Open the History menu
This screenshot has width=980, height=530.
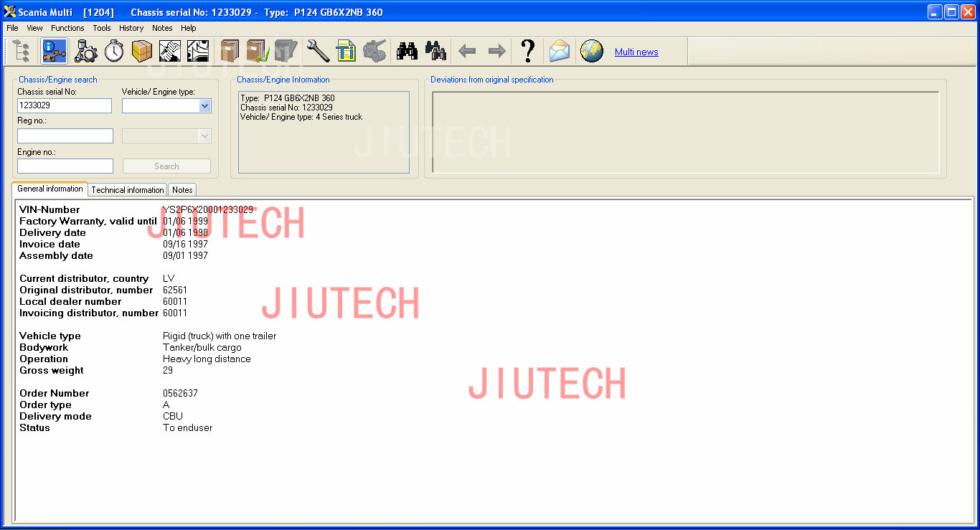pos(131,28)
